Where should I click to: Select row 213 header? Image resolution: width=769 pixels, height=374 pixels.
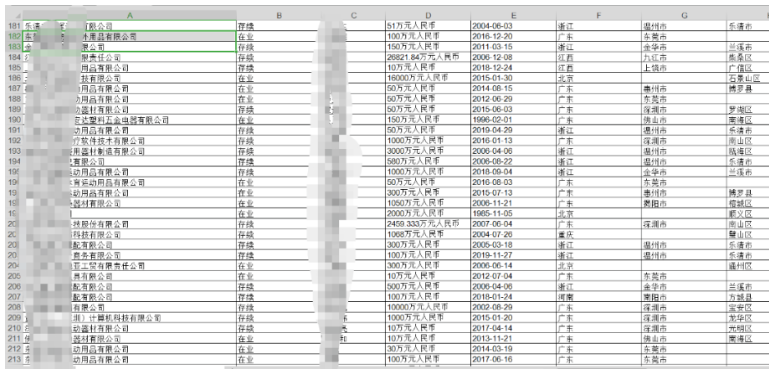coord(14,360)
